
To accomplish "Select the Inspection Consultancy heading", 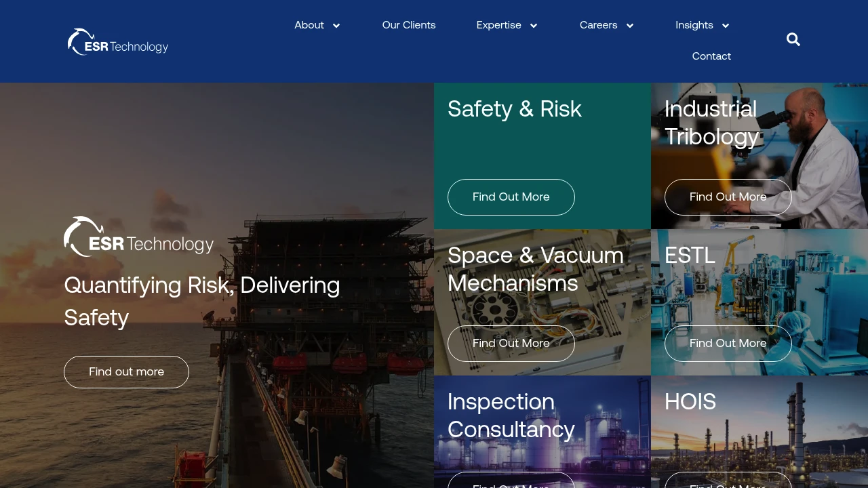I will click(x=511, y=415).
